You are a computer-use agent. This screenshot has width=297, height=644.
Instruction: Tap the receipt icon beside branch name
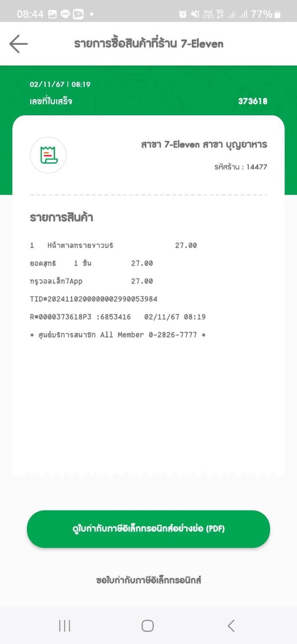[48, 155]
